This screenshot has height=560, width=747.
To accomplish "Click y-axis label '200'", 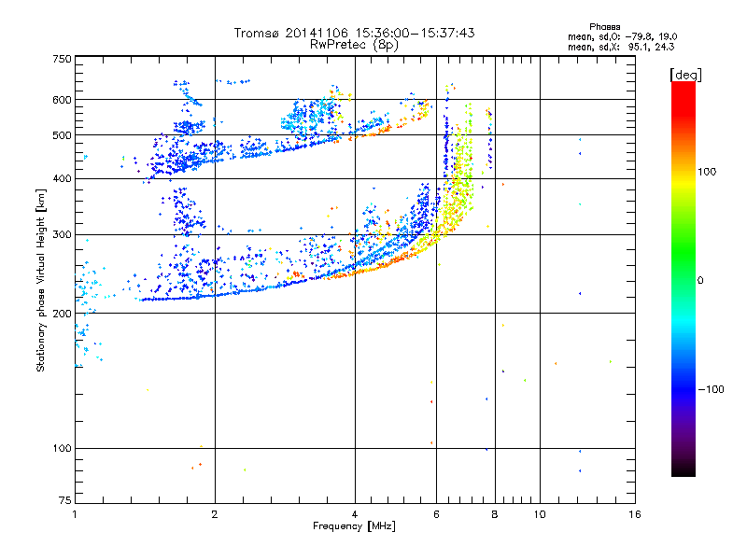I will 62,314.
